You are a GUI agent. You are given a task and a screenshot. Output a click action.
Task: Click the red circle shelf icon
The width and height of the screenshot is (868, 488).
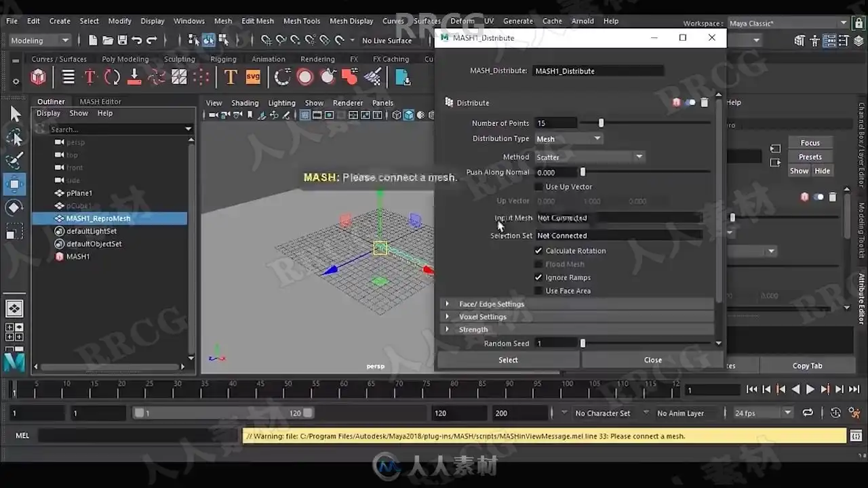(305, 77)
